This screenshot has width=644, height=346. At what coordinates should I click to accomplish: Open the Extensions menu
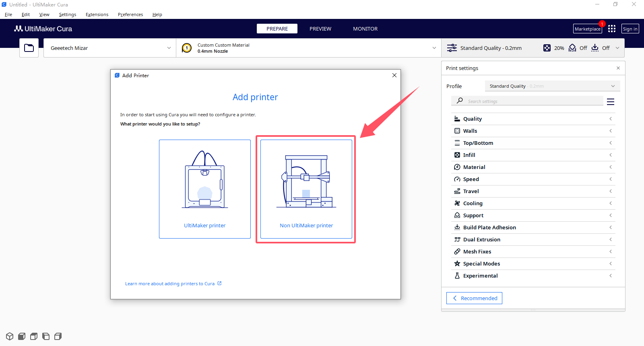click(97, 14)
